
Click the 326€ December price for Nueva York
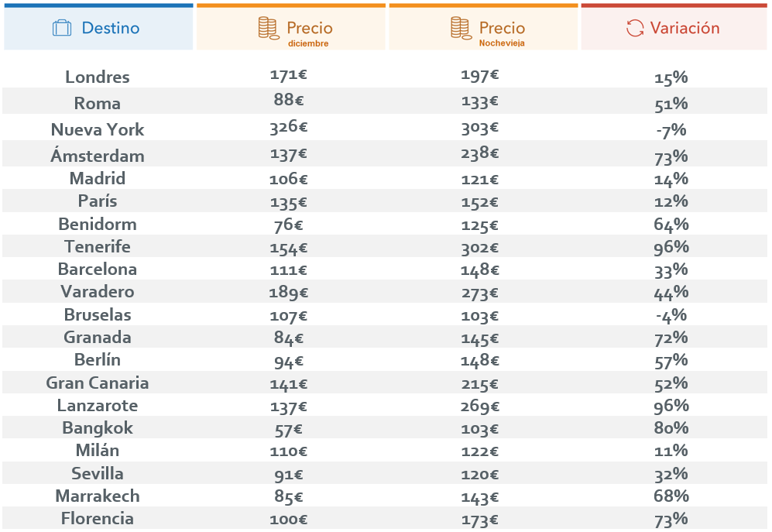pos(289,128)
